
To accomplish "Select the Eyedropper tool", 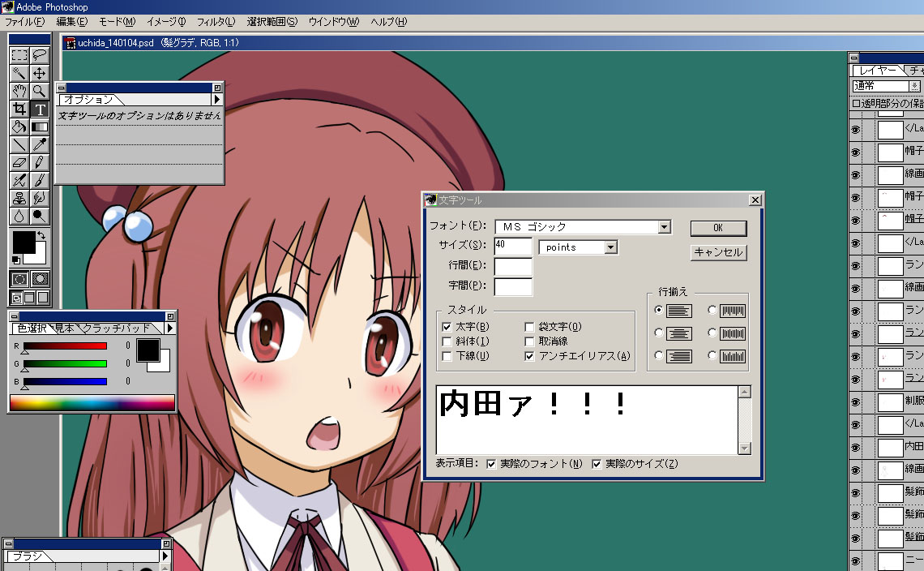I will [40, 144].
